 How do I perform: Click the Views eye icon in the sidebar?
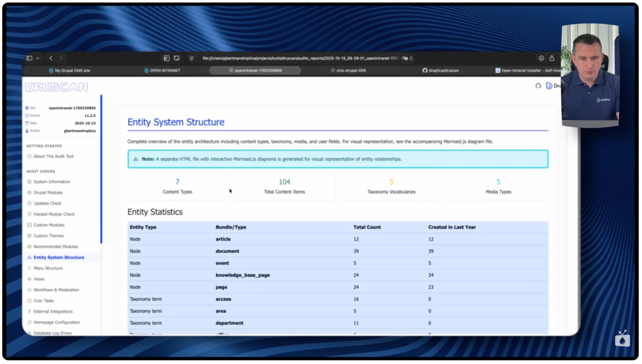click(29, 279)
